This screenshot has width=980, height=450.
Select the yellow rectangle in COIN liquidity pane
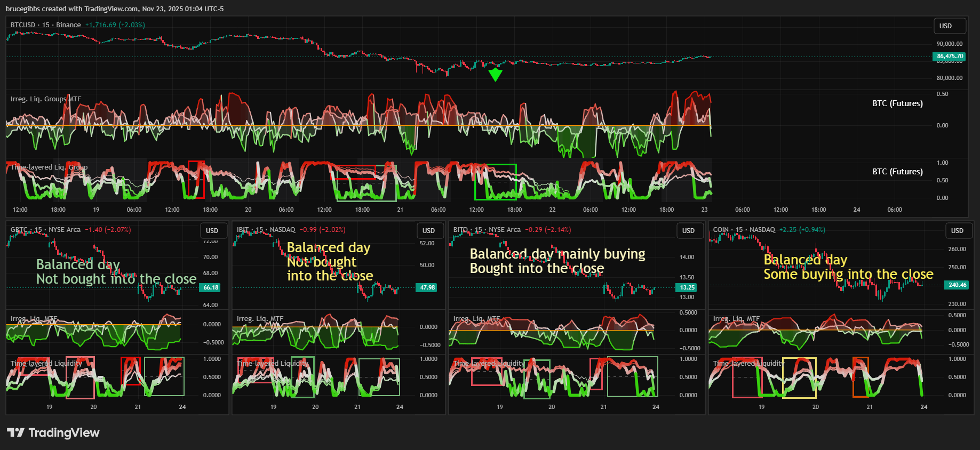tap(799, 377)
